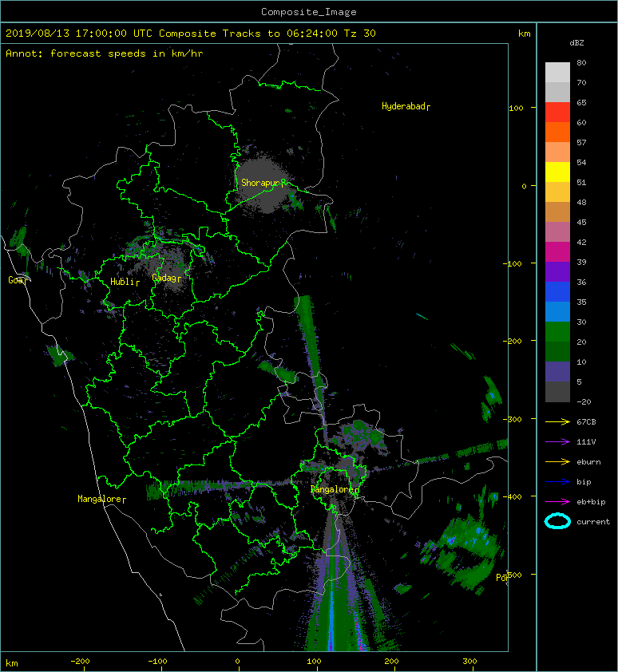Click the eburn legend label
This screenshot has height=672, width=618.
[x=588, y=462]
